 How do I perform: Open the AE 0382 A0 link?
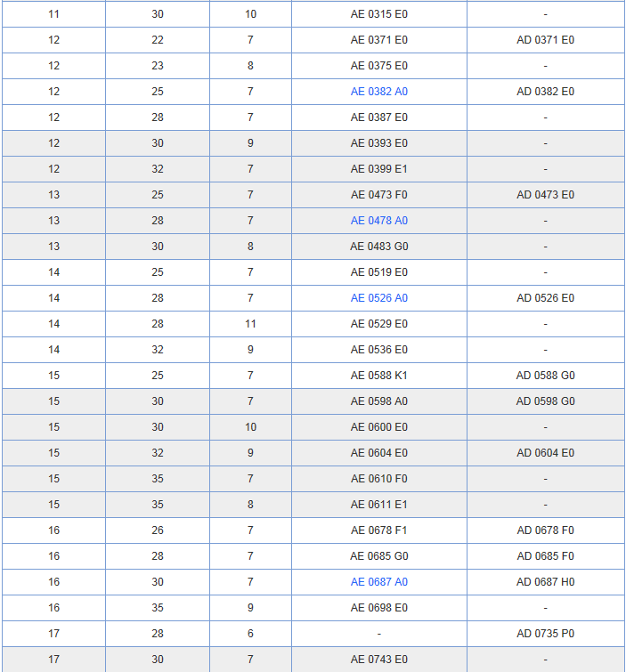tap(378, 92)
